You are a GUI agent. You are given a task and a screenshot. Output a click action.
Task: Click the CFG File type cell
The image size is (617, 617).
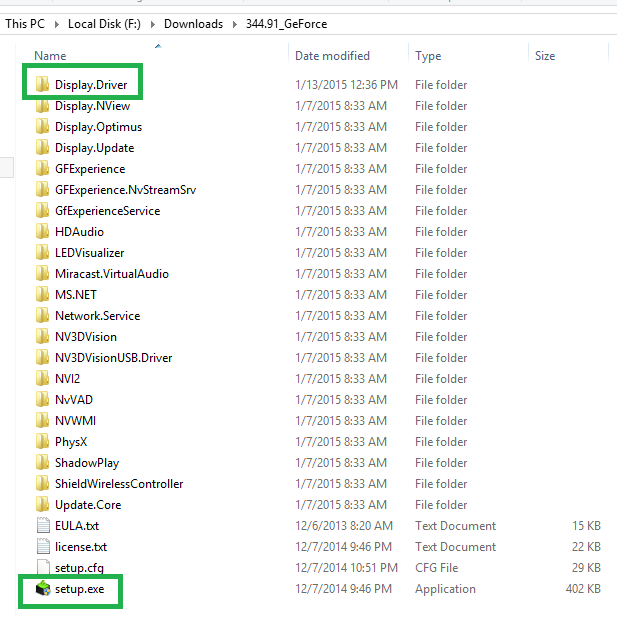(436, 567)
